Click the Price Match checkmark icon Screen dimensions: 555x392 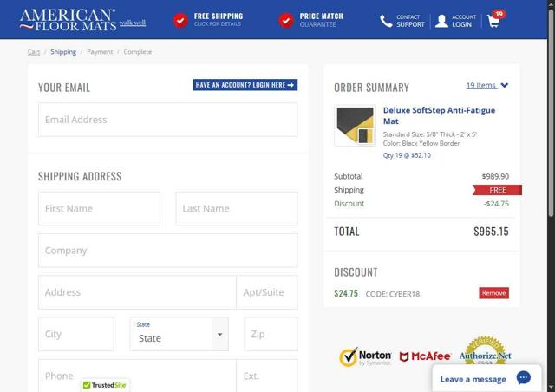(285, 21)
